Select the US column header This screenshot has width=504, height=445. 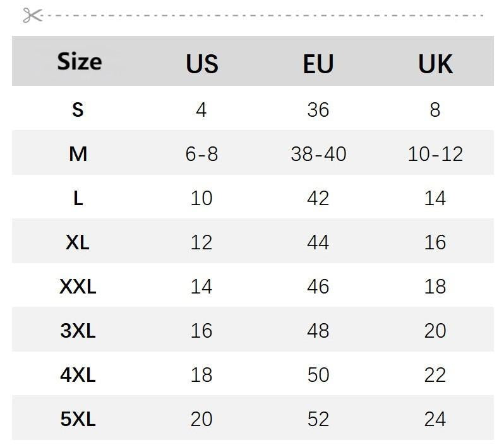(x=202, y=64)
